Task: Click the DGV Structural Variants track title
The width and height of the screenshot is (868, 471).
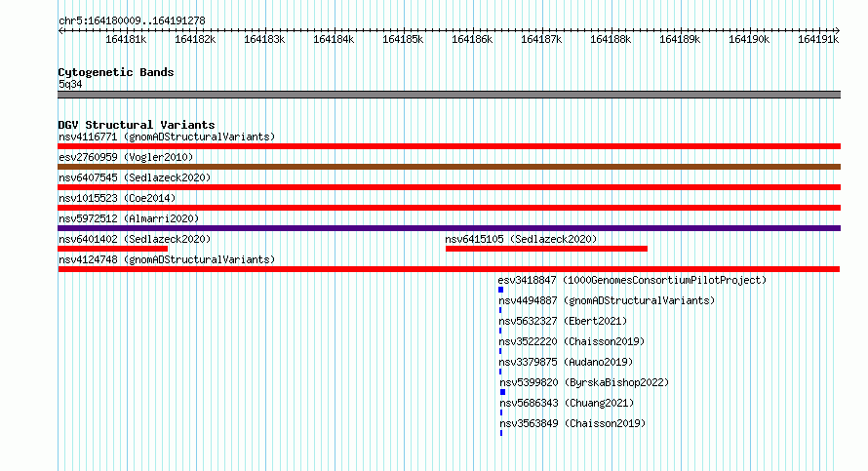Action: [137, 125]
